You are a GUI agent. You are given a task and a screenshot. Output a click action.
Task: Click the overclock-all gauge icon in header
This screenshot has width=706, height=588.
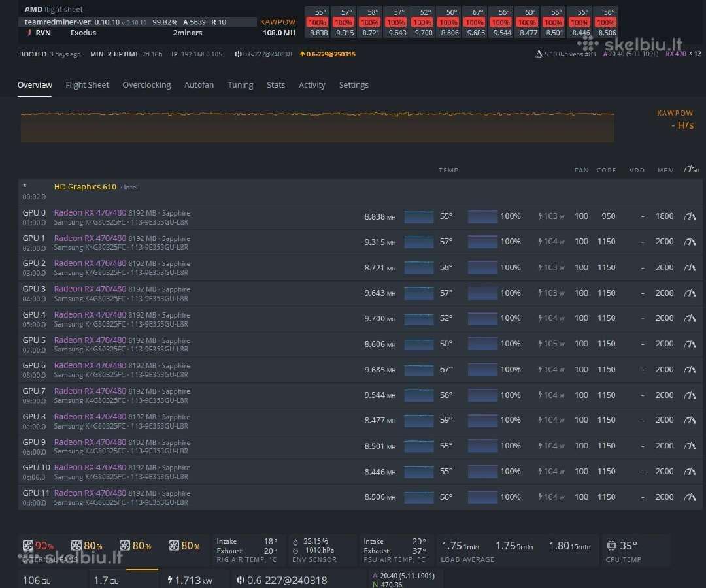pos(691,170)
